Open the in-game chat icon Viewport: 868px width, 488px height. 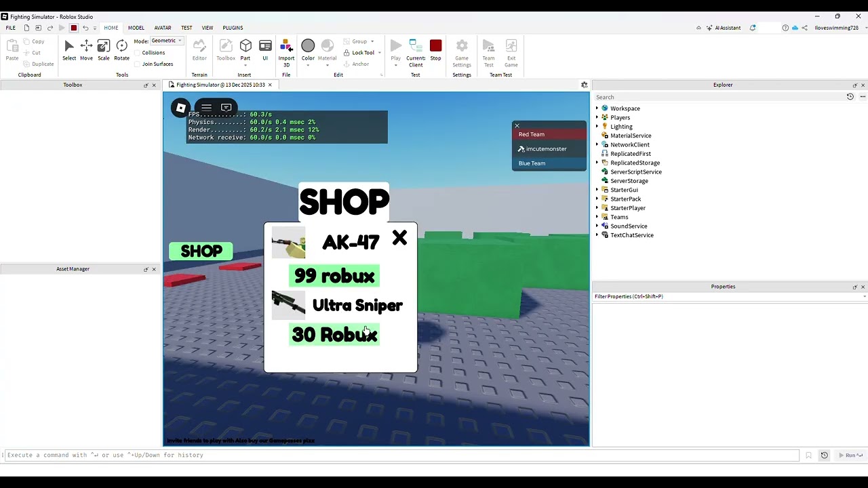(226, 107)
